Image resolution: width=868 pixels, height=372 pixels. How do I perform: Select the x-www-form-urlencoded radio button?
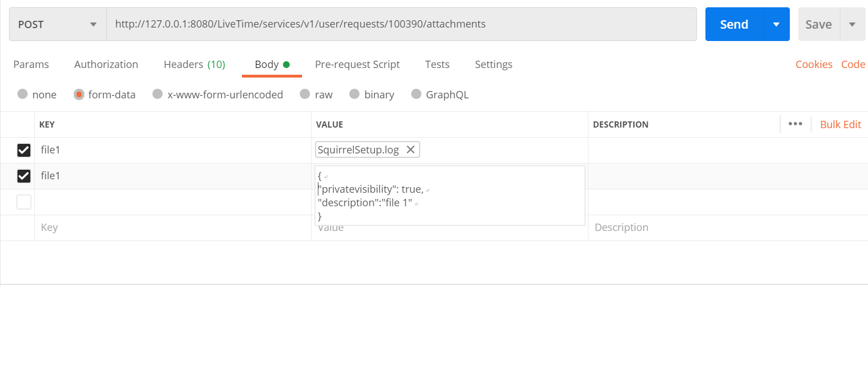point(158,94)
